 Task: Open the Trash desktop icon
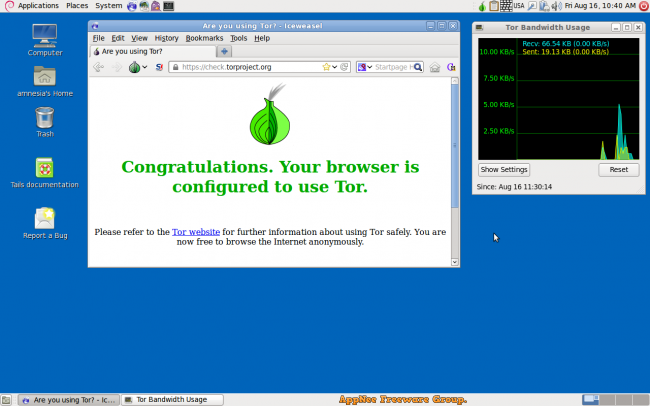pyautogui.click(x=45, y=122)
